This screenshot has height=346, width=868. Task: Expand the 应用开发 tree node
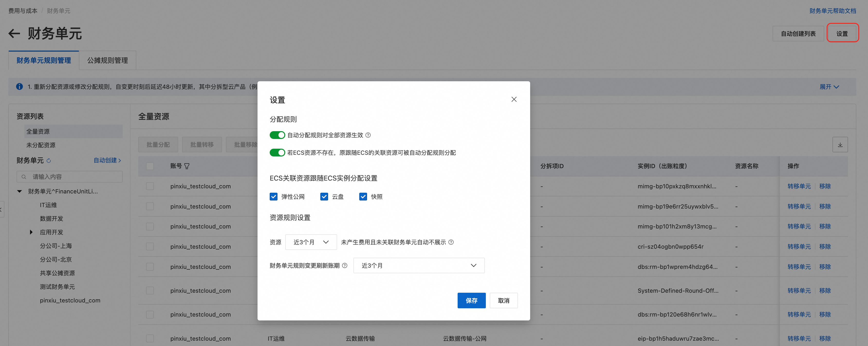[31, 232]
